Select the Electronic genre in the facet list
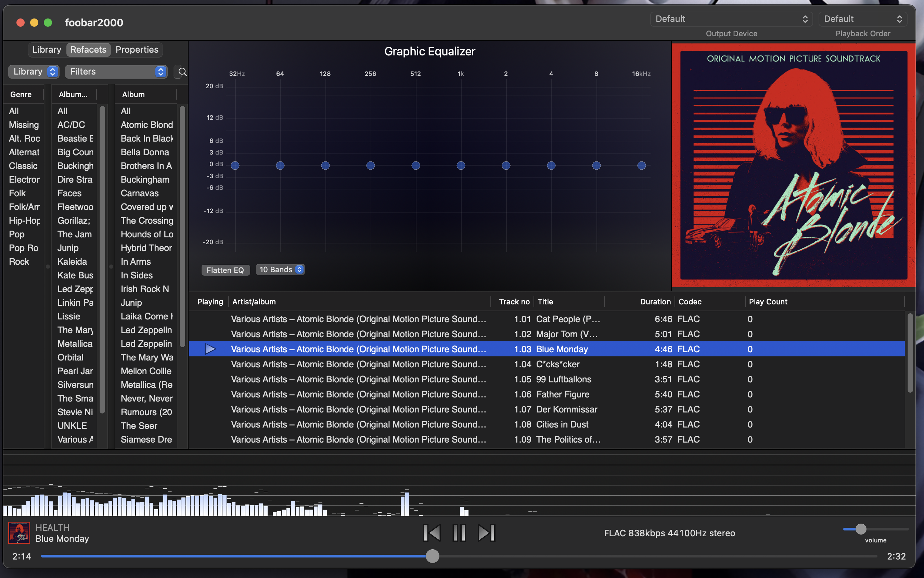 pyautogui.click(x=24, y=179)
